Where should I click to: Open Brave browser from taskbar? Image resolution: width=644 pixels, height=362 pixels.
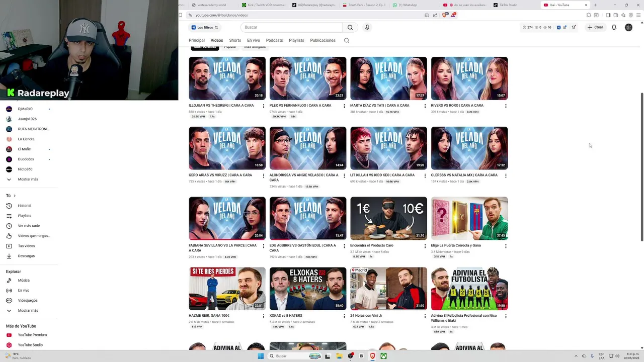(x=372, y=356)
